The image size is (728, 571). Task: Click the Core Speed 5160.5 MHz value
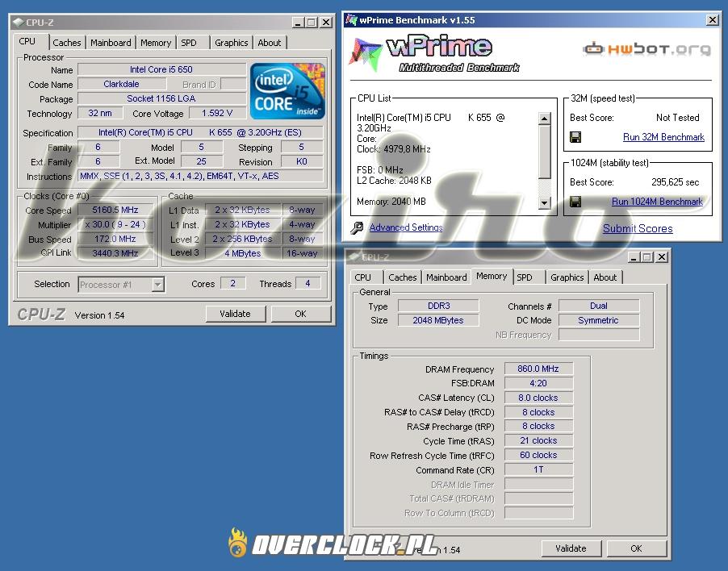115,210
